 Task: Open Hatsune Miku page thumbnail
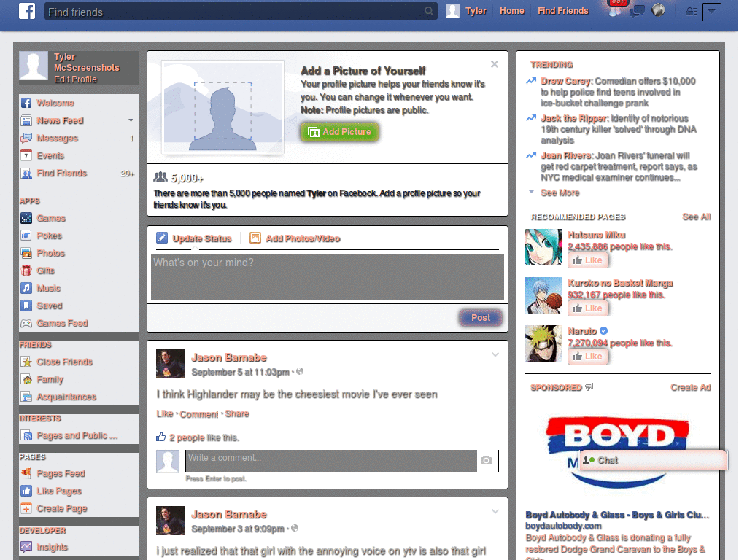coord(543,247)
